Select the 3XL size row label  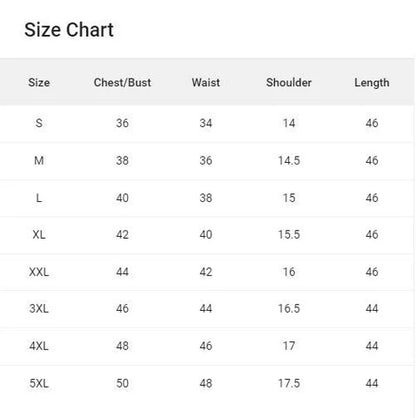click(39, 309)
